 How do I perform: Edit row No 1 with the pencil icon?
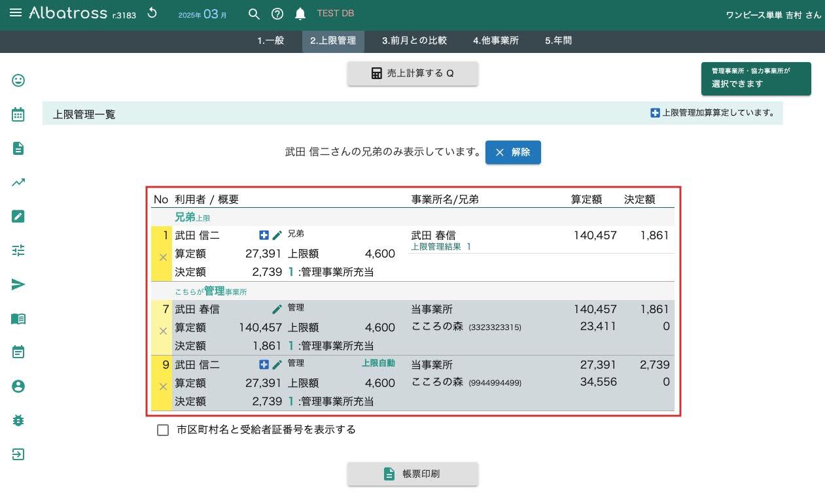point(277,235)
